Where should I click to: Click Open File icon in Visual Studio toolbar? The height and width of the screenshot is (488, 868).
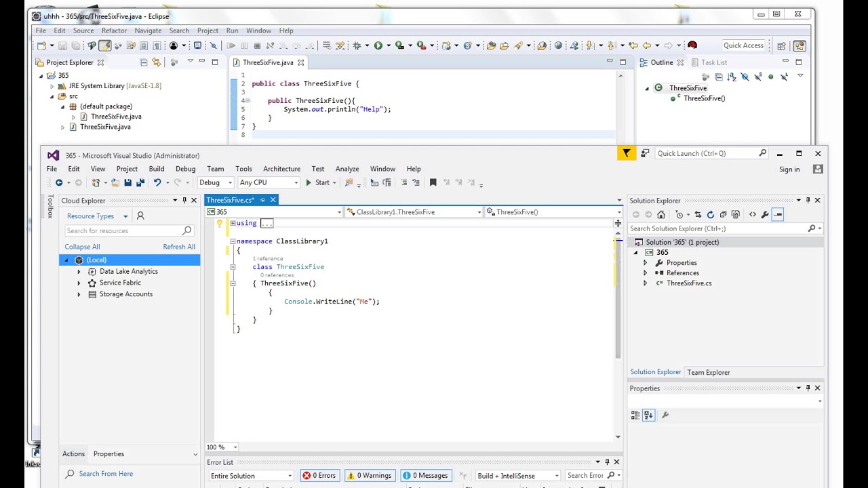pos(115,182)
